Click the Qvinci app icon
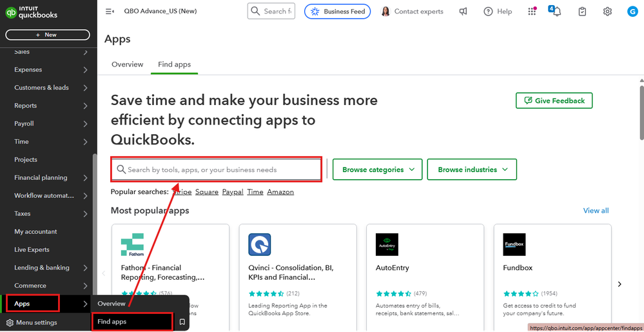The width and height of the screenshot is (644, 332). (260, 244)
